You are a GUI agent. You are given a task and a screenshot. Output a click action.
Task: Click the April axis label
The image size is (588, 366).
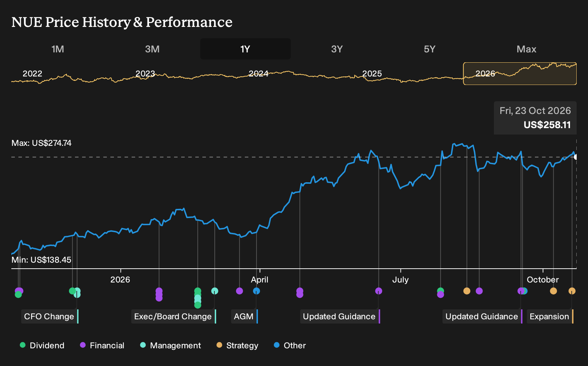point(260,280)
